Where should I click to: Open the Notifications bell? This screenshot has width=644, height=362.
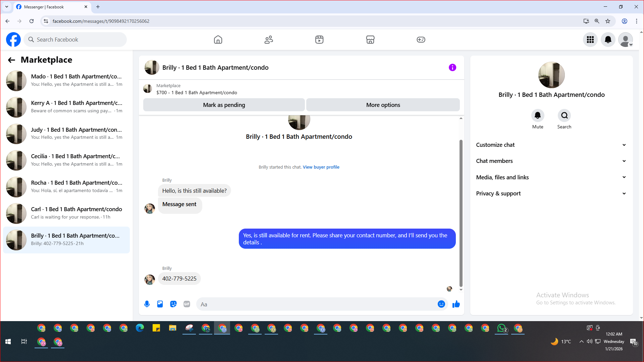(608, 40)
